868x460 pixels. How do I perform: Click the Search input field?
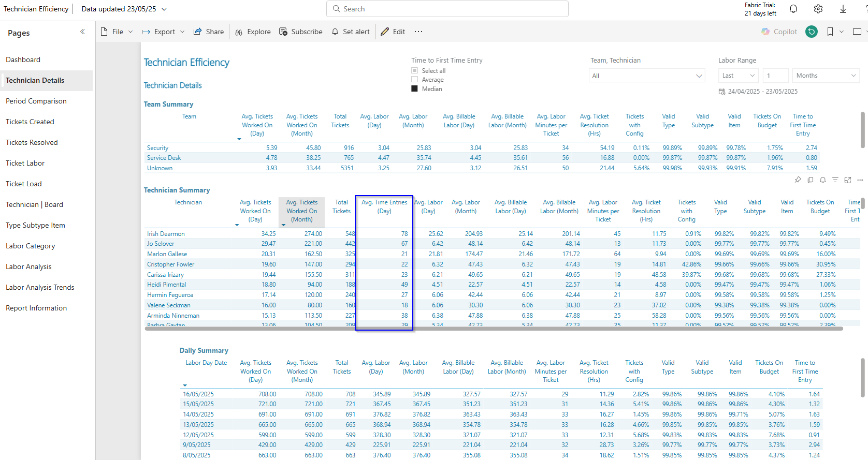(x=447, y=9)
